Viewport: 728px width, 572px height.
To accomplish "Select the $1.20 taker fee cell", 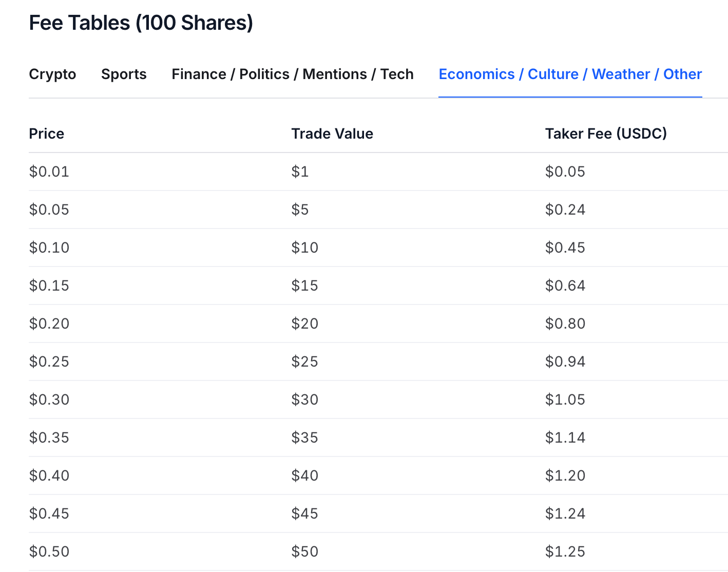I will (x=565, y=475).
